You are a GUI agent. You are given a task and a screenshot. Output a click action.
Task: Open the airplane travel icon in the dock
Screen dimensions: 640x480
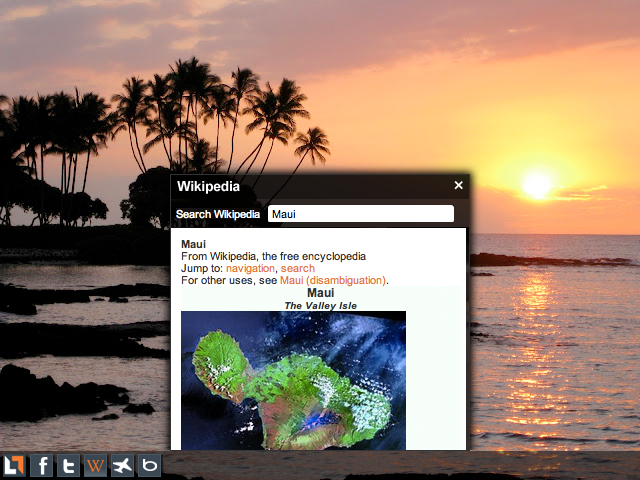click(x=122, y=465)
